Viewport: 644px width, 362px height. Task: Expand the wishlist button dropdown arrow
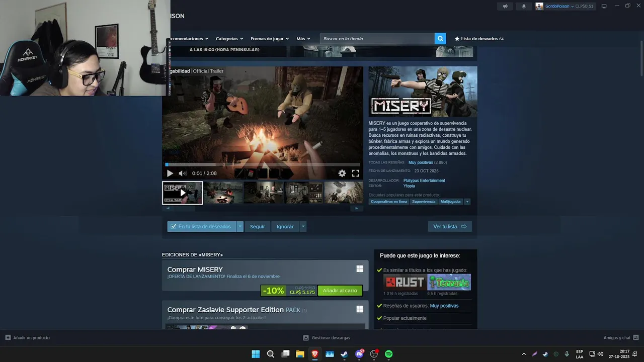(240, 227)
